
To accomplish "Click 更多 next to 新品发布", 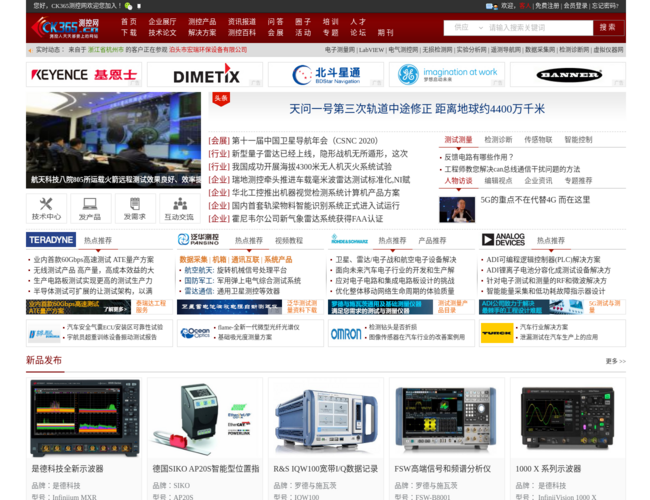I will pos(616,361).
